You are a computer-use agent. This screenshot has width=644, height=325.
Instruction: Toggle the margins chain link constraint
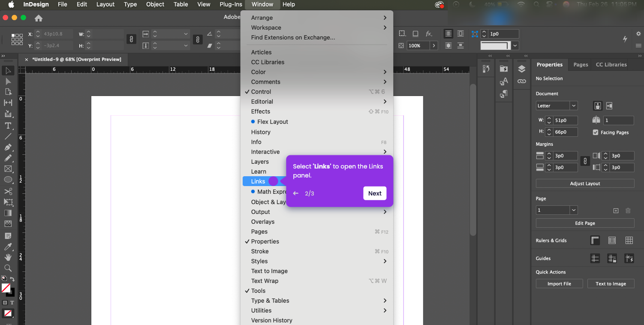point(584,161)
